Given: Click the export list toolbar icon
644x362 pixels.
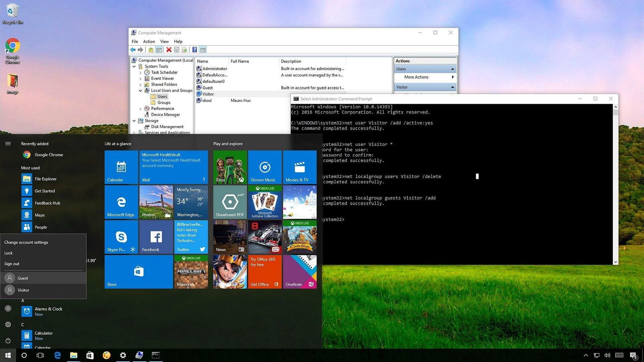Looking at the screenshot, I should click(184, 50).
